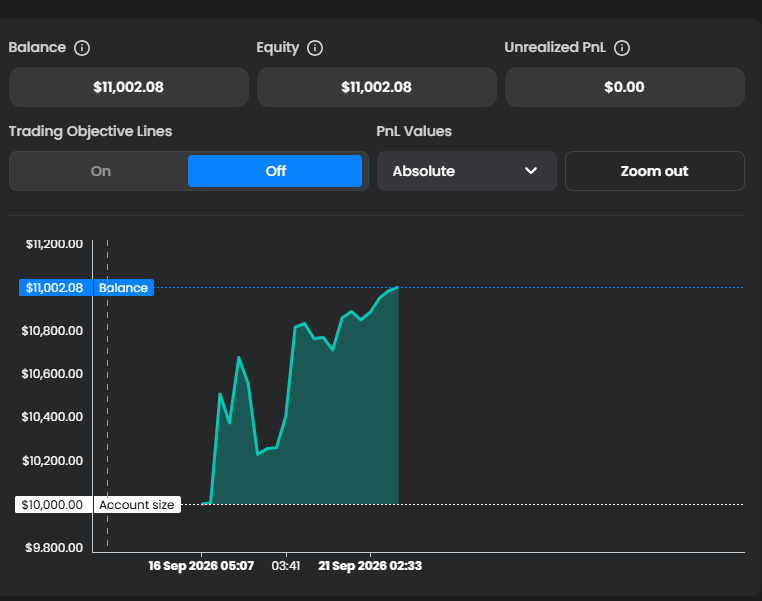Click the $10,000.00 axis tag
The width and height of the screenshot is (762, 601).
(52, 505)
